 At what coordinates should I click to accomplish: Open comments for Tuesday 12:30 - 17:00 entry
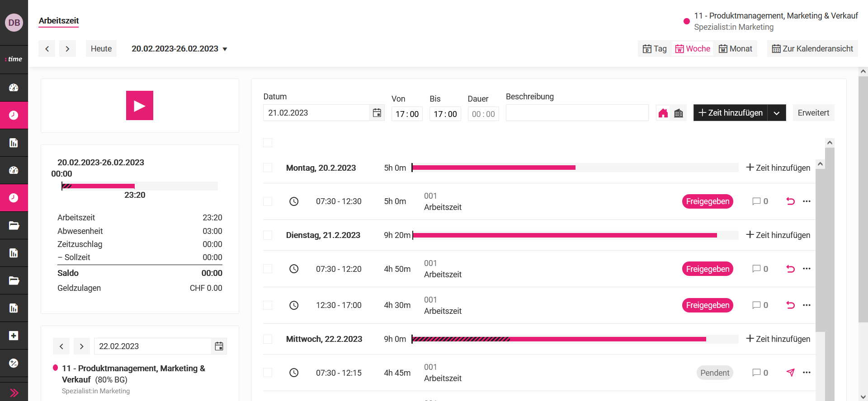point(759,305)
